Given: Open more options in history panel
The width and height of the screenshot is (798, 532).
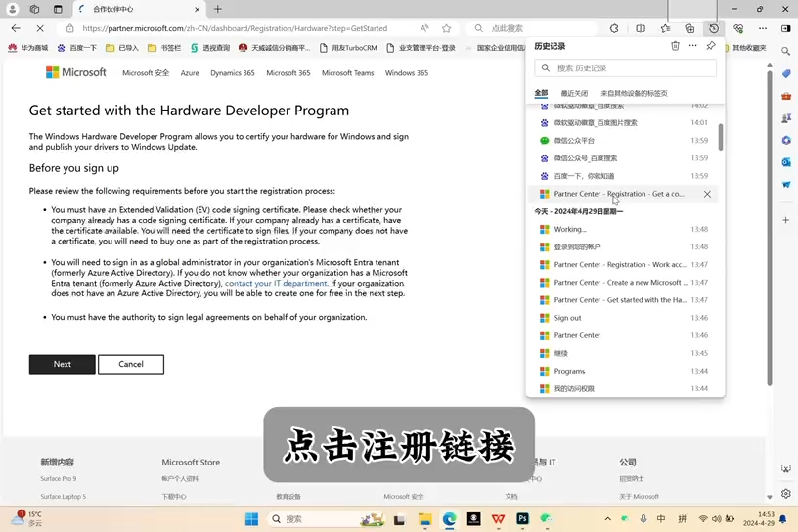Looking at the screenshot, I should tap(692, 46).
